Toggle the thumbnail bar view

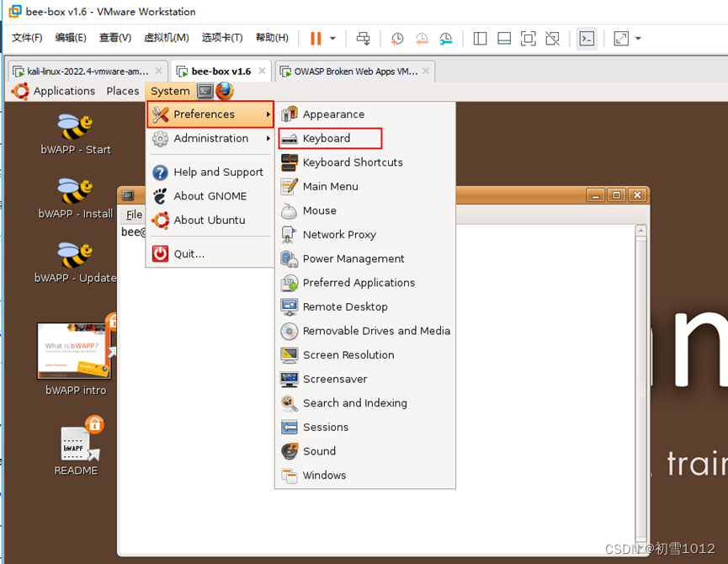504,39
